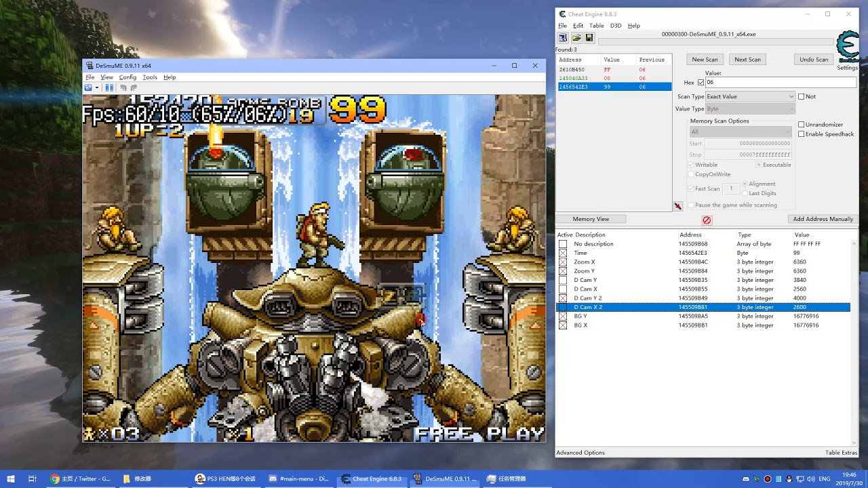868x488 pixels.
Task: Open Cheat Engine Edit menu
Action: coord(578,26)
